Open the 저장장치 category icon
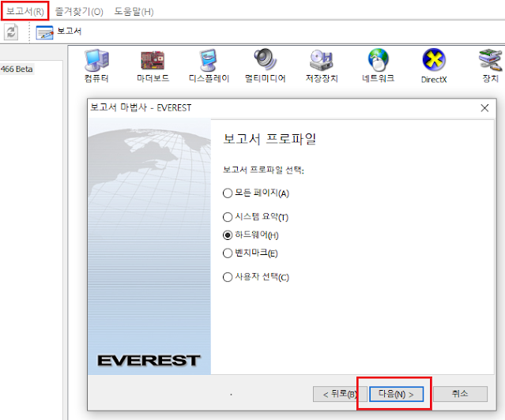Viewport: 505px width, 420px height. pos(322,66)
